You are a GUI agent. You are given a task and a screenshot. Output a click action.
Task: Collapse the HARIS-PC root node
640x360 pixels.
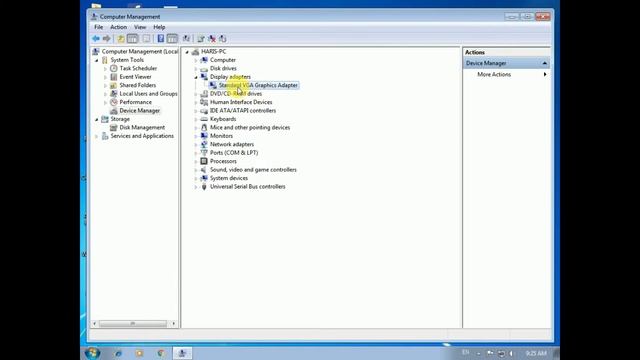coord(187,52)
